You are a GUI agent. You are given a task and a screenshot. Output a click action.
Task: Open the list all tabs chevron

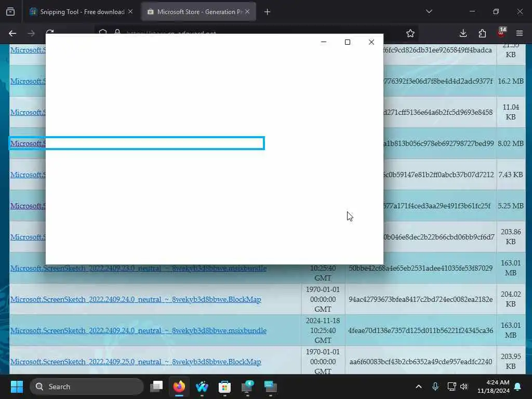[x=429, y=11]
